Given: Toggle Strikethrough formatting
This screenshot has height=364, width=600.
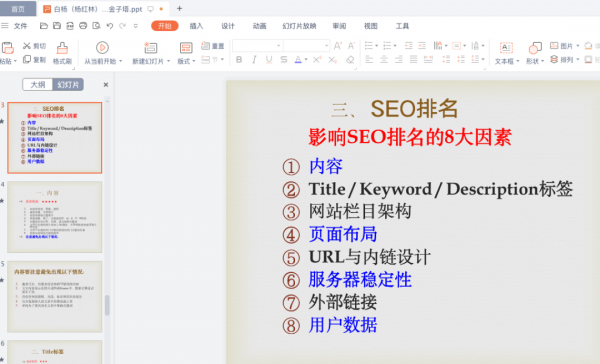Looking at the screenshot, I should [x=284, y=60].
